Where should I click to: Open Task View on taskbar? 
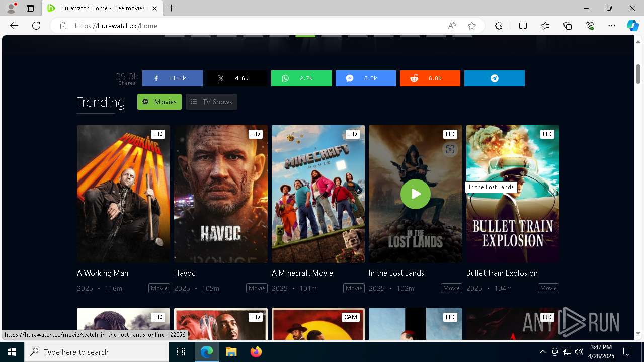tap(182, 352)
